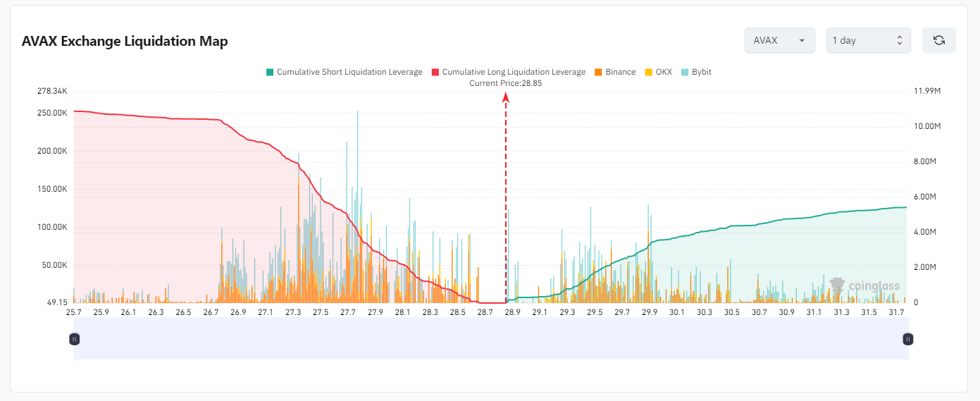The image size is (980, 401).
Task: Click the left range slider handle
Action: coord(75,339)
